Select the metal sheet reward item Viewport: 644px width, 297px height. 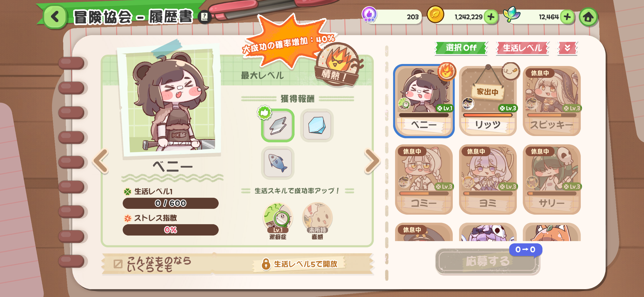(x=278, y=125)
